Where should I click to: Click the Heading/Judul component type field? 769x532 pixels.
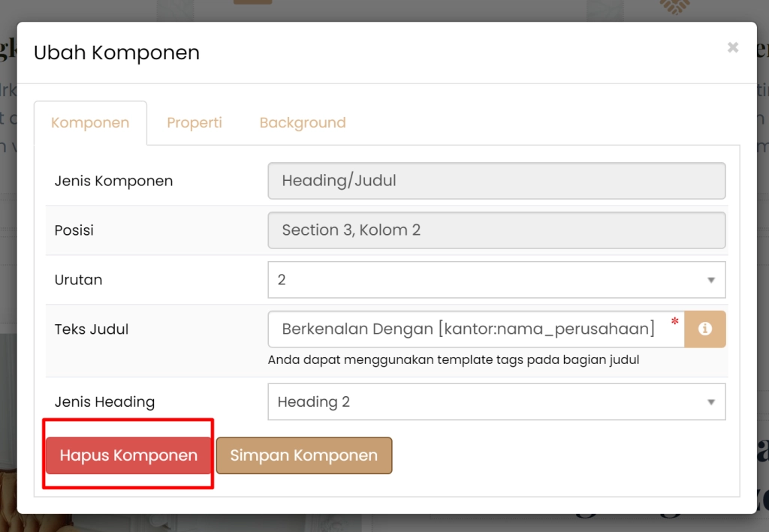[496, 181]
